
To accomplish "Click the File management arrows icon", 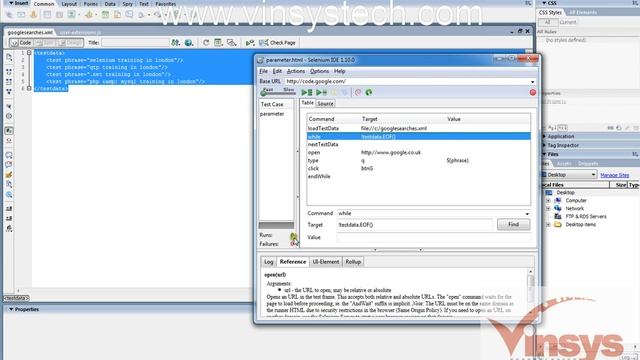I will (176, 43).
